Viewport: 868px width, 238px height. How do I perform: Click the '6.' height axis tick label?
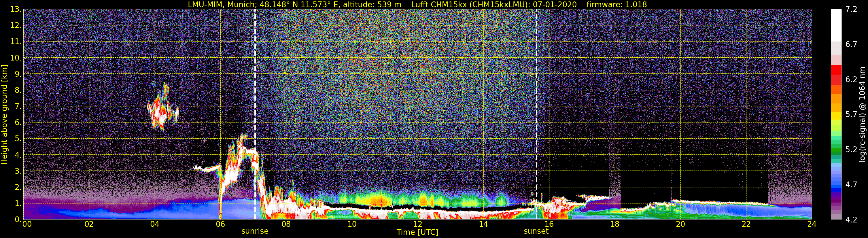[18, 122]
